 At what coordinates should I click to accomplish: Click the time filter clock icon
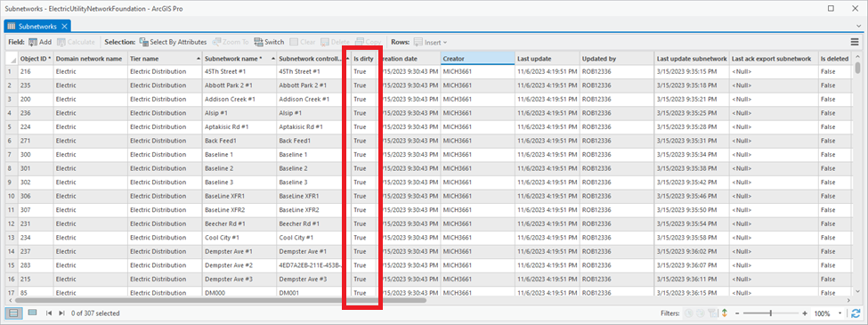tap(689, 313)
